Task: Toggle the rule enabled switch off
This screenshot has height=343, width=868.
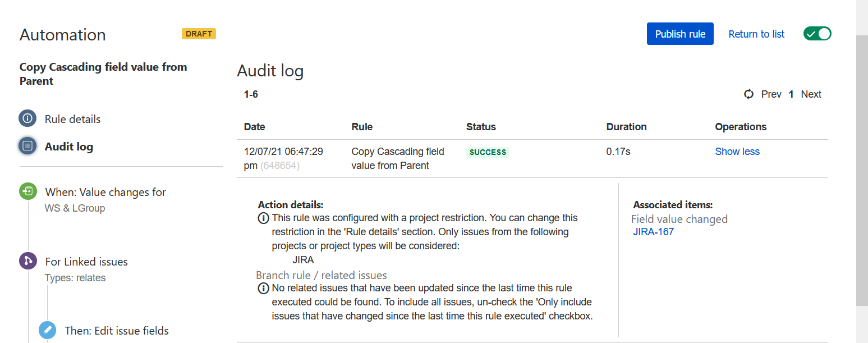Action: point(818,34)
